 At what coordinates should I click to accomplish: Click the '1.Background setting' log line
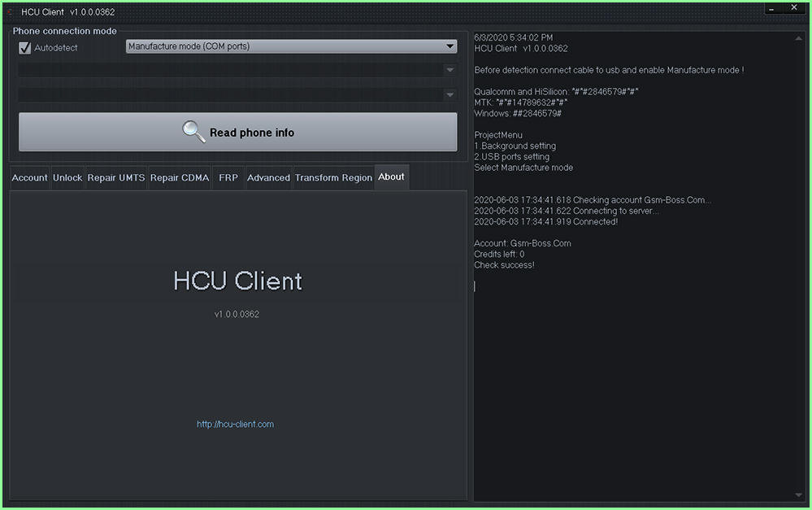coord(515,146)
